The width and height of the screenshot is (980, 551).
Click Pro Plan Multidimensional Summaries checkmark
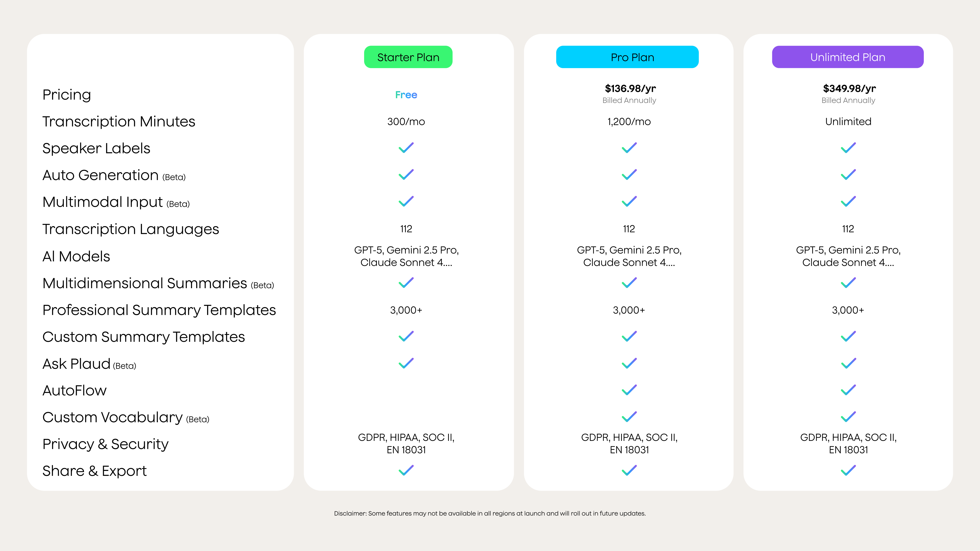pyautogui.click(x=629, y=283)
